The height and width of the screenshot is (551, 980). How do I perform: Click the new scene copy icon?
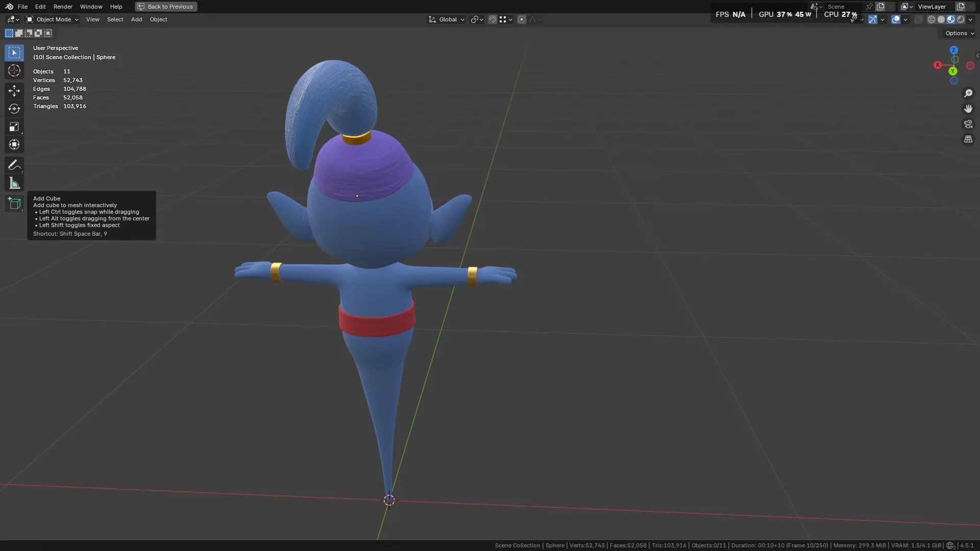880,7
